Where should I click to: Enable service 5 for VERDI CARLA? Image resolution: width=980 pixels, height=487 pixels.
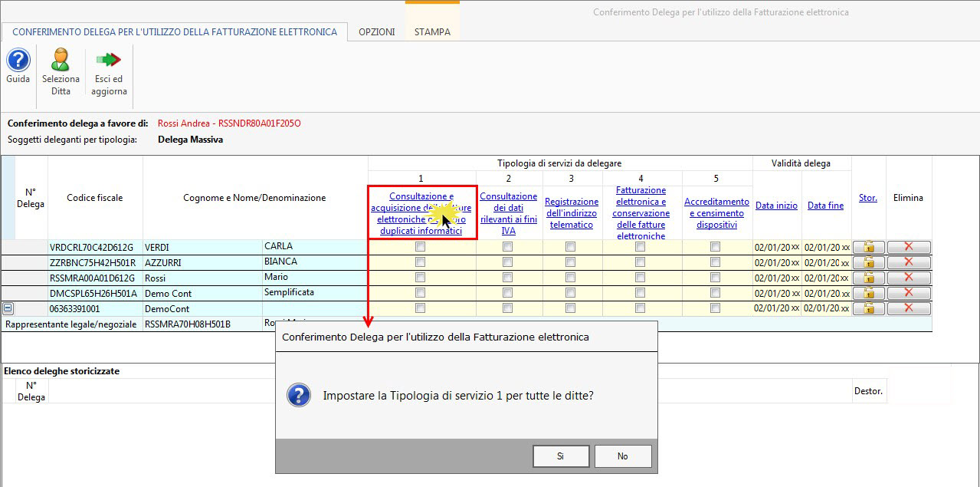715,247
